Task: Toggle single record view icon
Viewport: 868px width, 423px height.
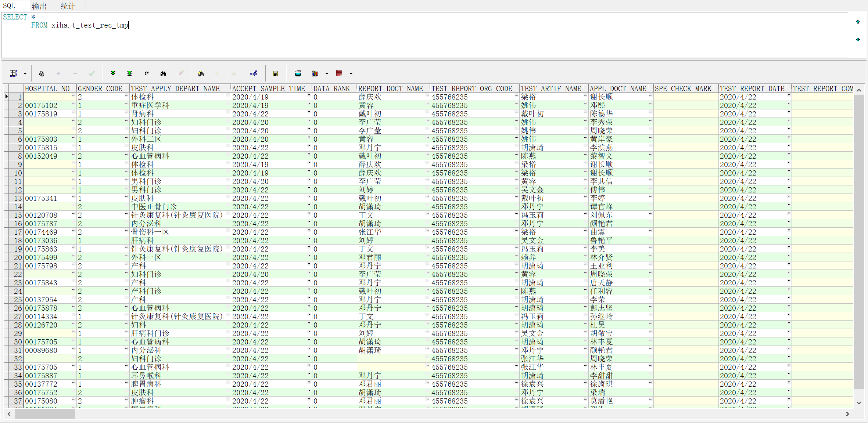Action: click(x=201, y=73)
